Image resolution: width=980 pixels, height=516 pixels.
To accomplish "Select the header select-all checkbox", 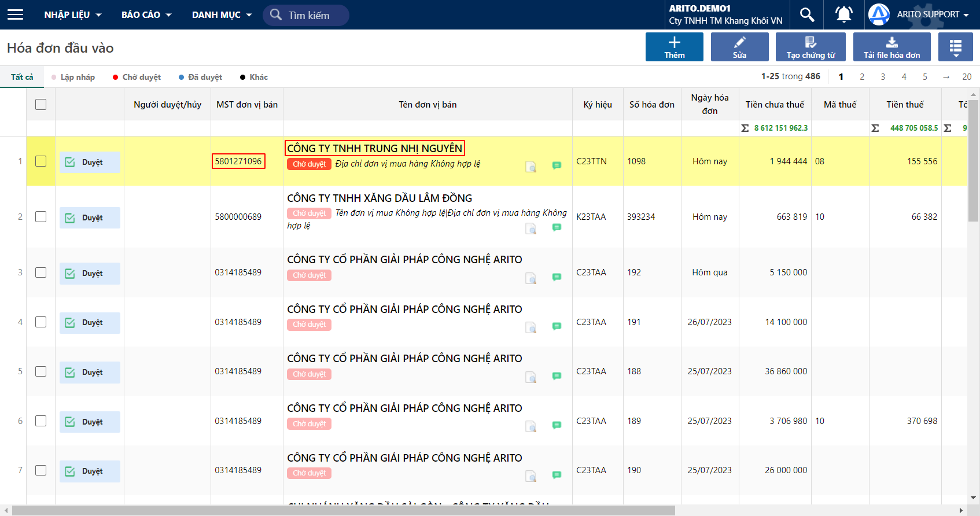I will (x=40, y=105).
